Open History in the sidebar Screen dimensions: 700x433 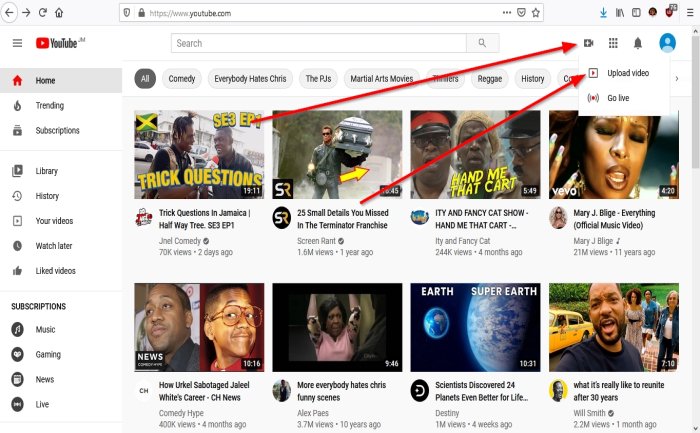[x=61, y=196]
